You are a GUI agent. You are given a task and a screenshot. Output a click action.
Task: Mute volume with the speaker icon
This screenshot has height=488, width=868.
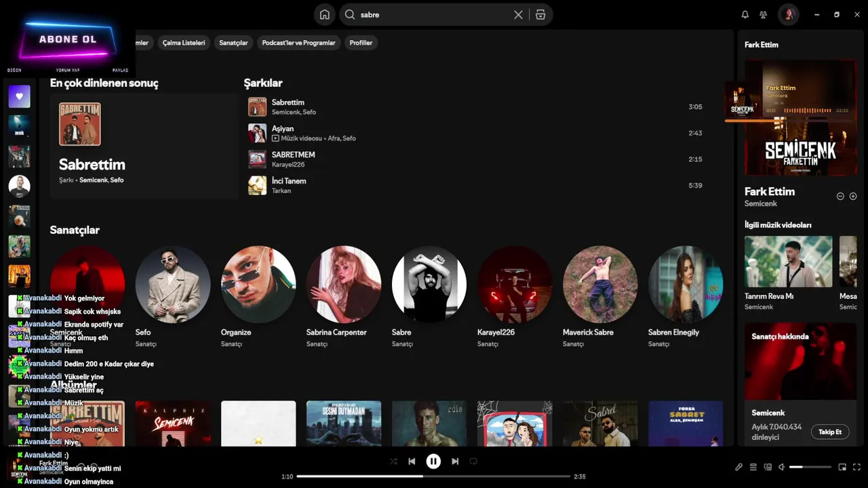point(781,467)
